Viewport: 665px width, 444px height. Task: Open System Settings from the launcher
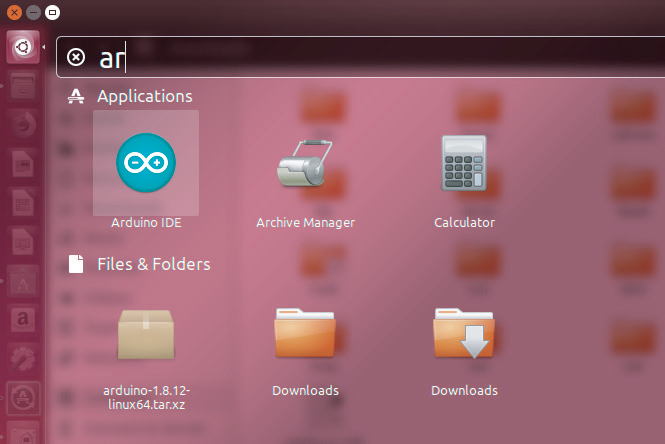coord(23,359)
